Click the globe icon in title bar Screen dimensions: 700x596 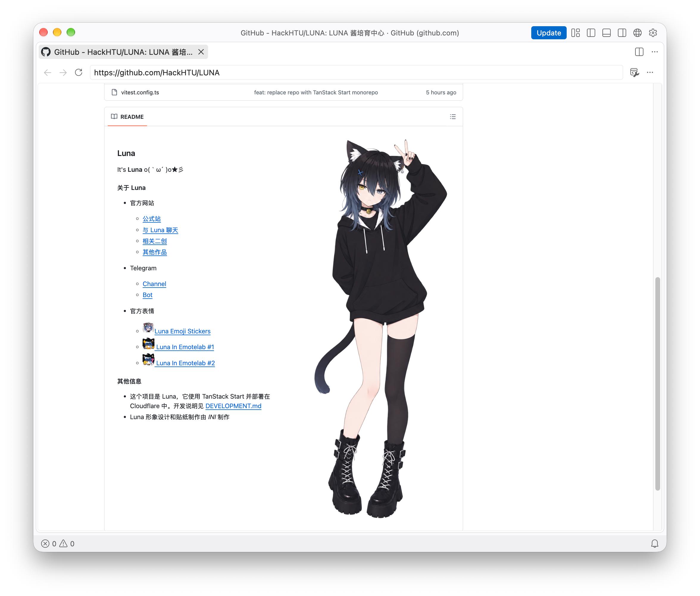pos(637,33)
